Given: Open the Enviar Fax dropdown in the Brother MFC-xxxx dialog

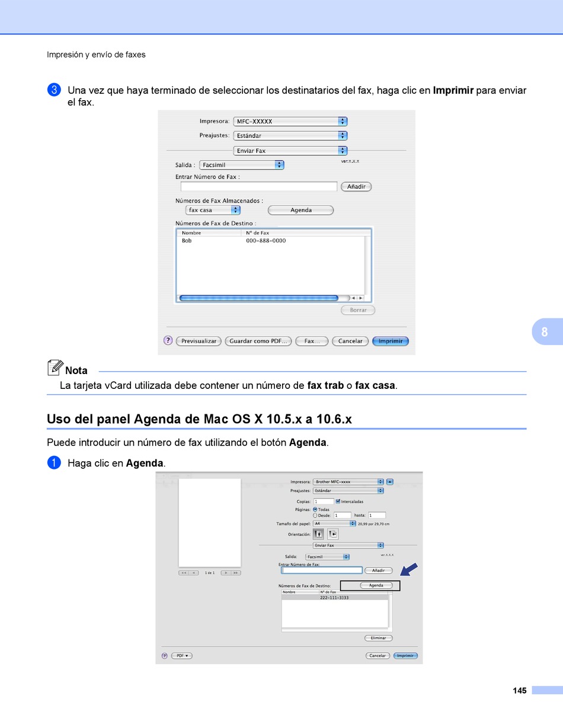Looking at the screenshot, I should tap(348, 545).
